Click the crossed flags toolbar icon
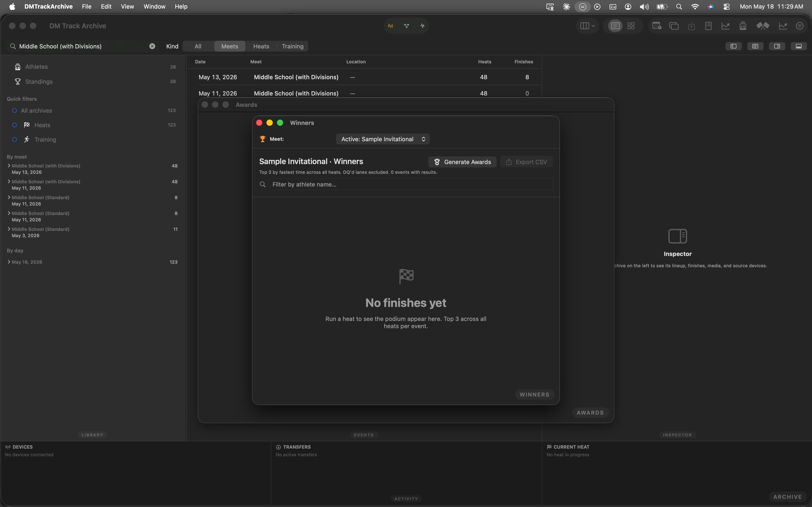Image resolution: width=812 pixels, height=507 pixels. point(763,26)
